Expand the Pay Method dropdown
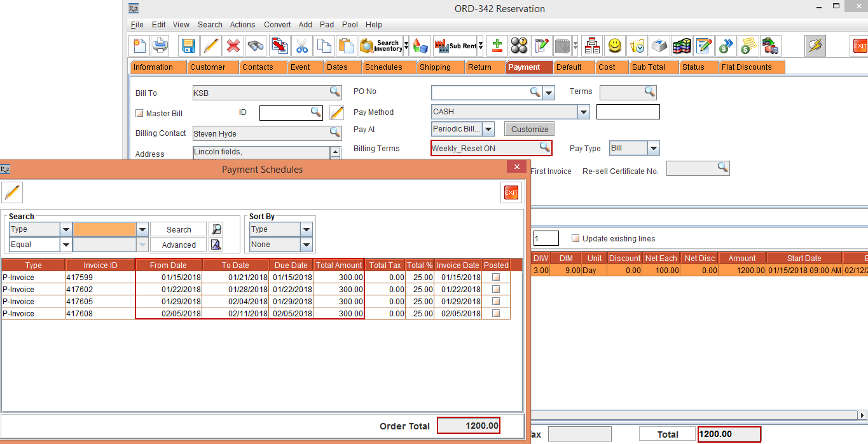The height and width of the screenshot is (444, 868). (x=583, y=112)
